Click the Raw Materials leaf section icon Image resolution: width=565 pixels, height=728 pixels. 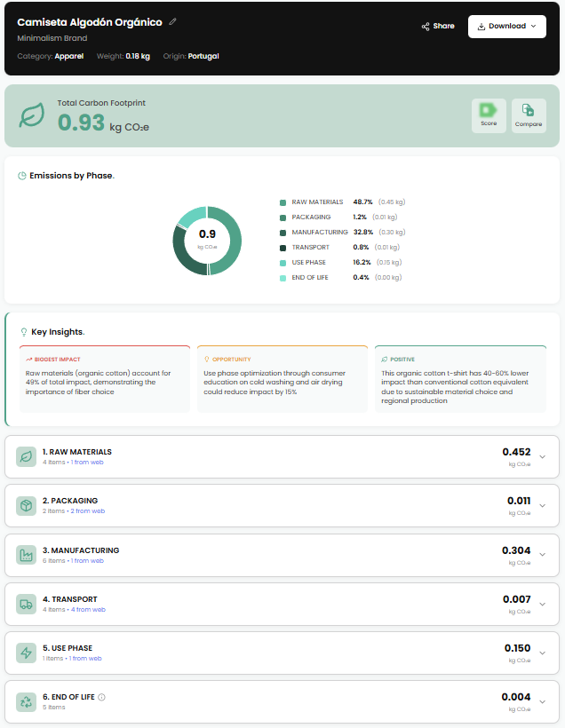pos(26,457)
